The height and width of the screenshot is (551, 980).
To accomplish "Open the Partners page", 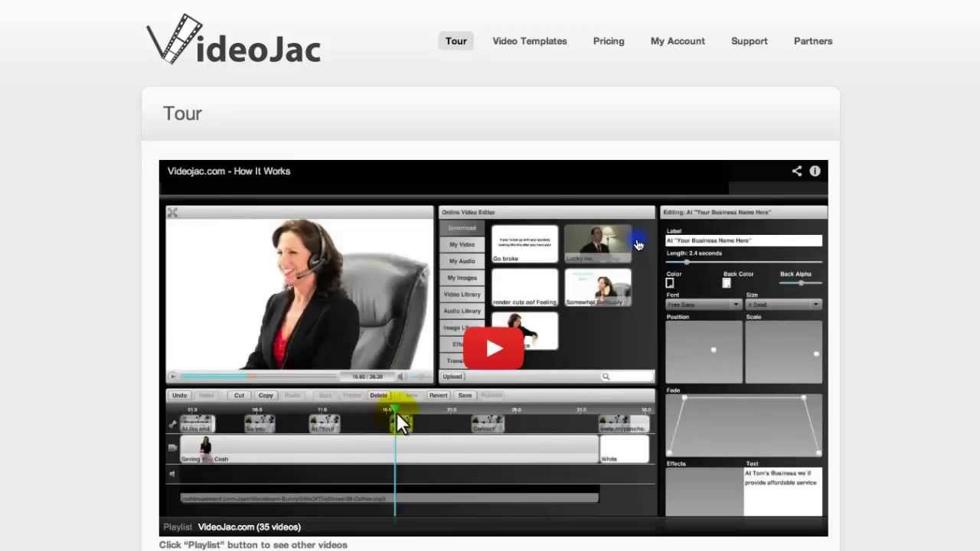I will coord(813,41).
